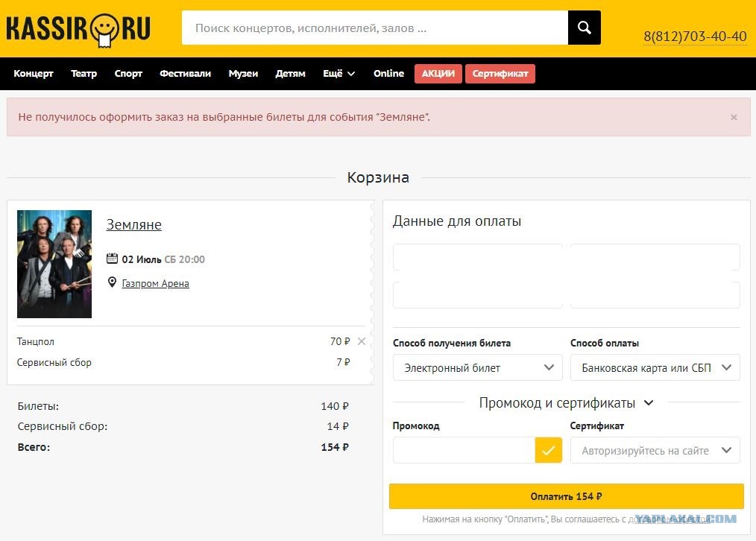Click the Корзина page heading
Image resolution: width=756 pixels, height=541 pixels.
click(378, 177)
